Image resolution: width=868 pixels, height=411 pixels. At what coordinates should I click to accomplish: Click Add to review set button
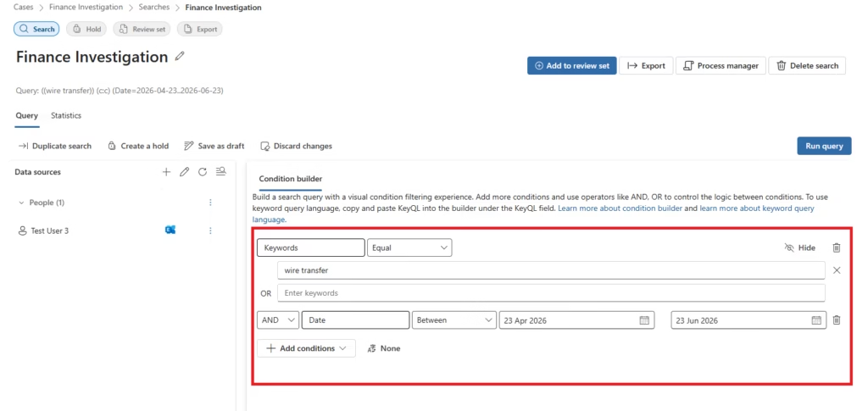pos(572,65)
